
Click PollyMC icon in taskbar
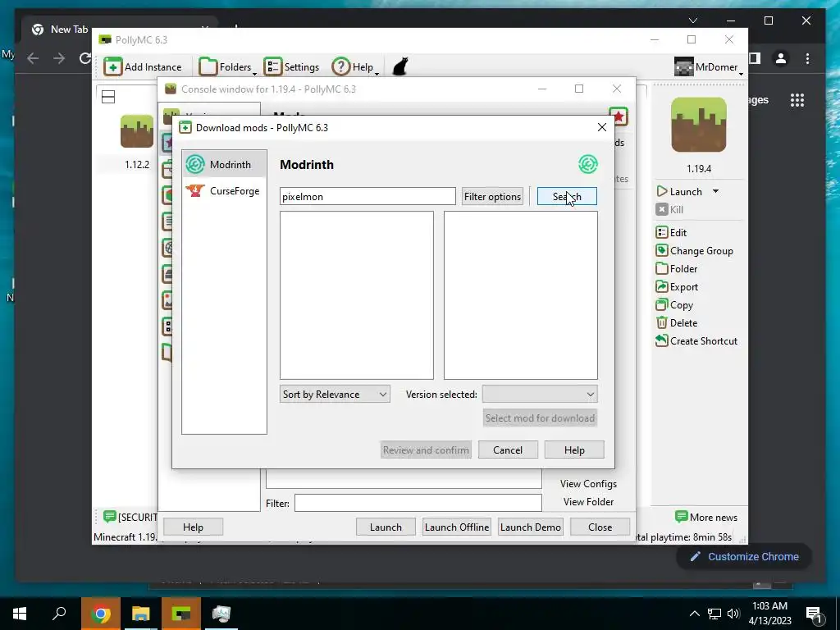click(181, 614)
